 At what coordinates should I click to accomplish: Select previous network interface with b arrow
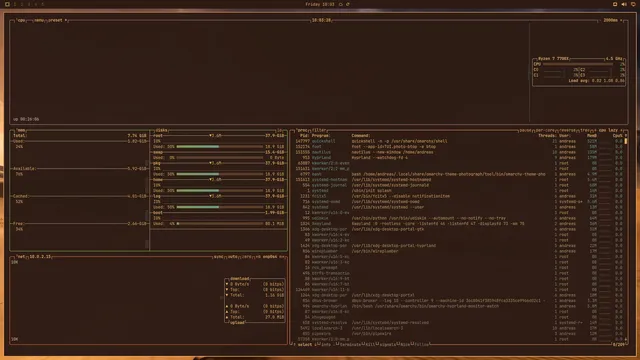258,257
